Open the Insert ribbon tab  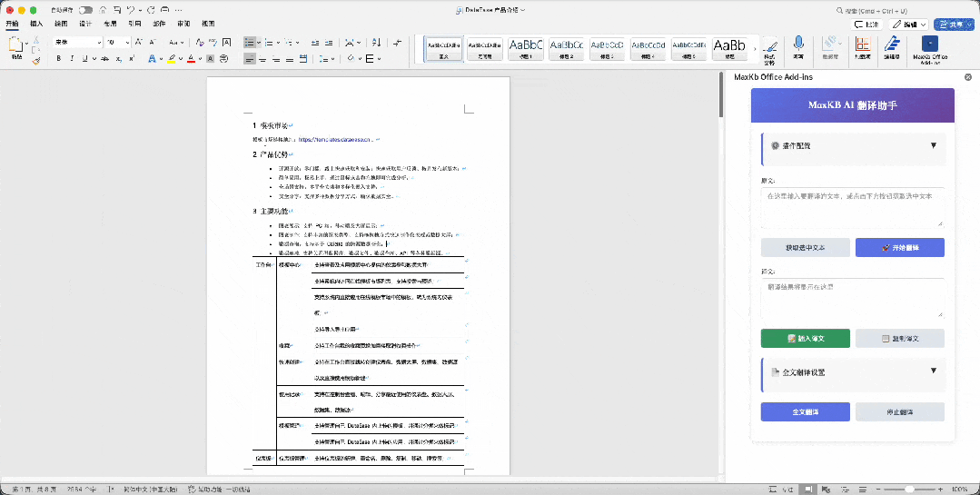[36, 24]
